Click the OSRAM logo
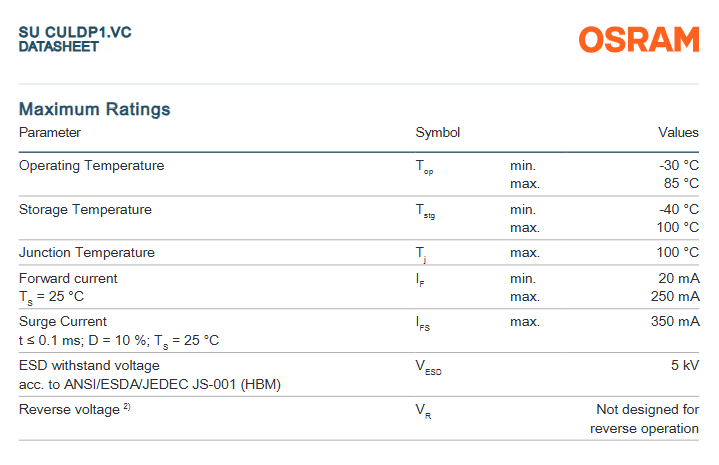 pyautogui.click(x=638, y=40)
